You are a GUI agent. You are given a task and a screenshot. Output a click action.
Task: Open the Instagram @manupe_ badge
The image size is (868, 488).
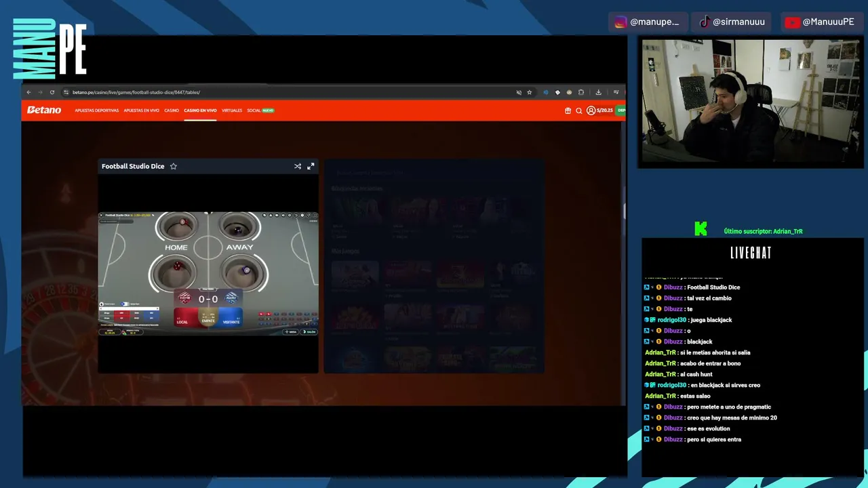point(648,22)
